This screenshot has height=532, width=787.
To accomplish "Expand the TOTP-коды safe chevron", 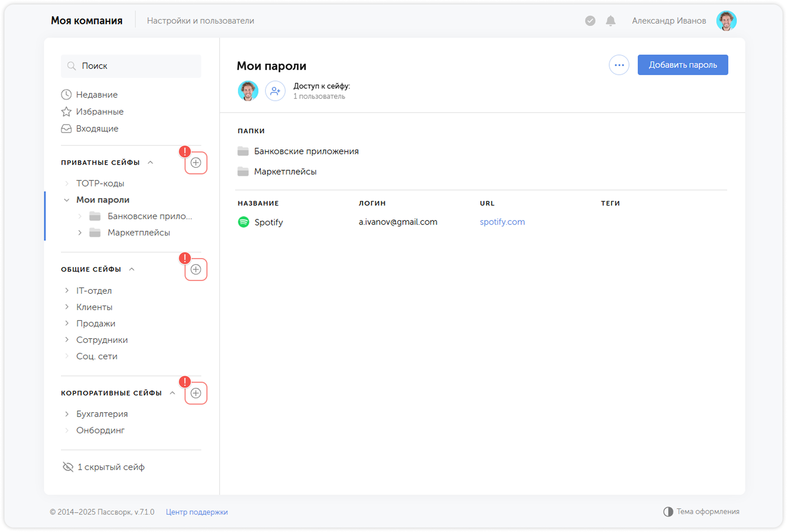I will [x=67, y=183].
